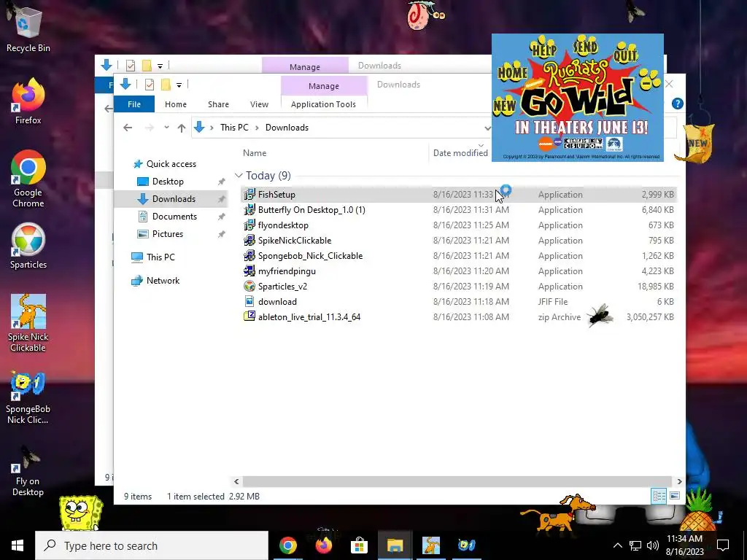Click the FishSetup file icon
The width and height of the screenshot is (747, 560).
249,194
